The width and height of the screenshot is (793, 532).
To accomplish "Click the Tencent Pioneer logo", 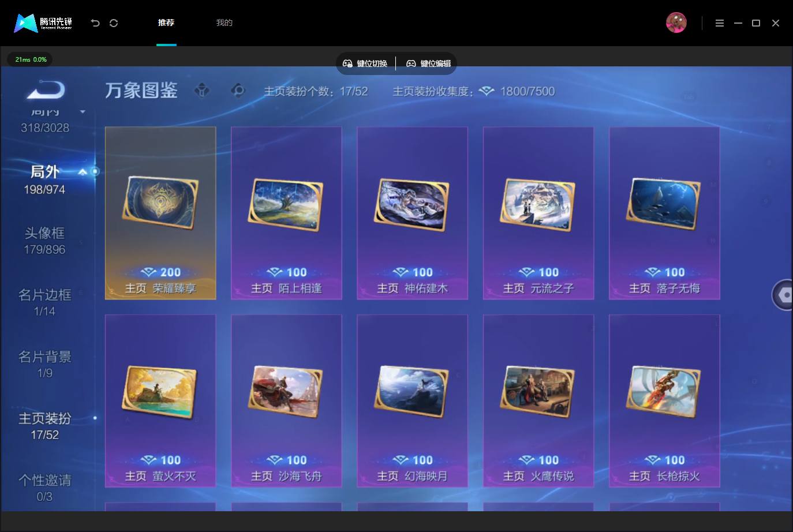I will point(43,23).
